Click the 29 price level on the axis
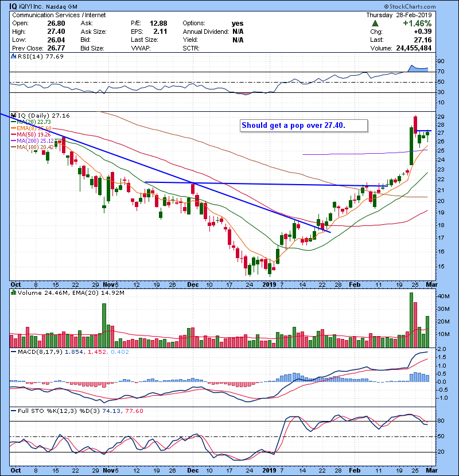Screen dimensions: 459x476 (x=441, y=117)
